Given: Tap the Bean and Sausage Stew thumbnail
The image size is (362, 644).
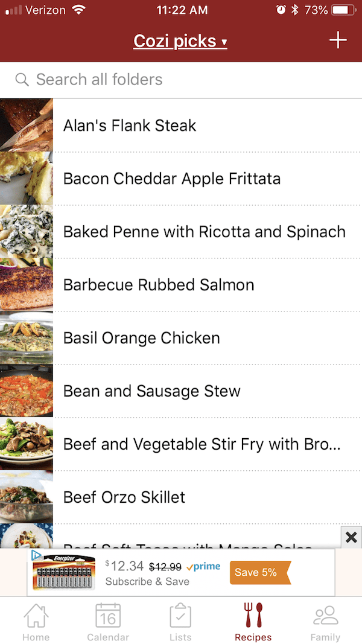Looking at the screenshot, I should pyautogui.click(x=26, y=391).
